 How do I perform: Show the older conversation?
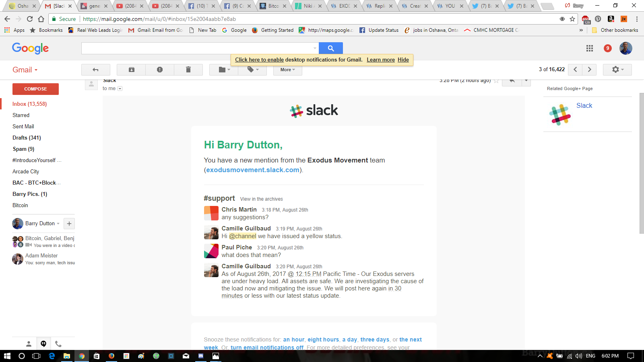590,70
